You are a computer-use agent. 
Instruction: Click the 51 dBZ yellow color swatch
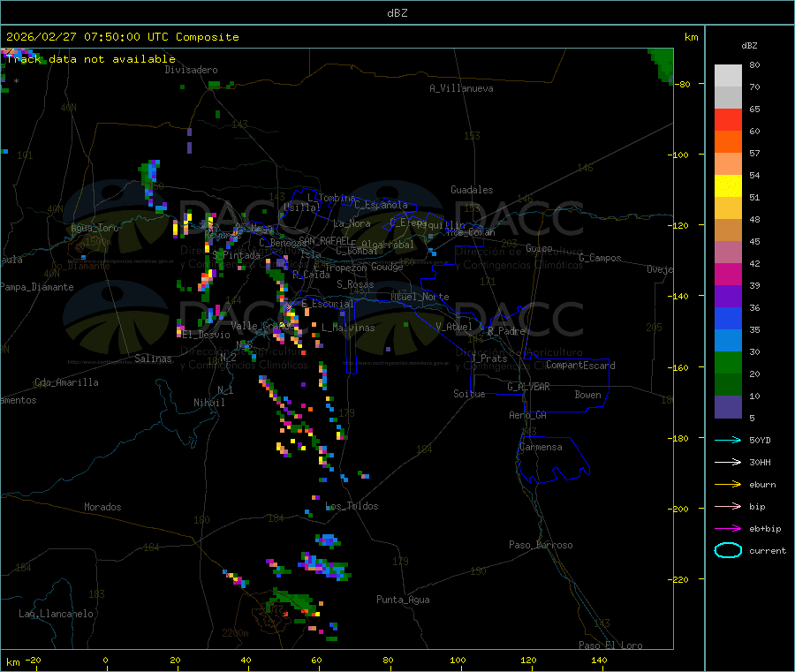(x=728, y=186)
